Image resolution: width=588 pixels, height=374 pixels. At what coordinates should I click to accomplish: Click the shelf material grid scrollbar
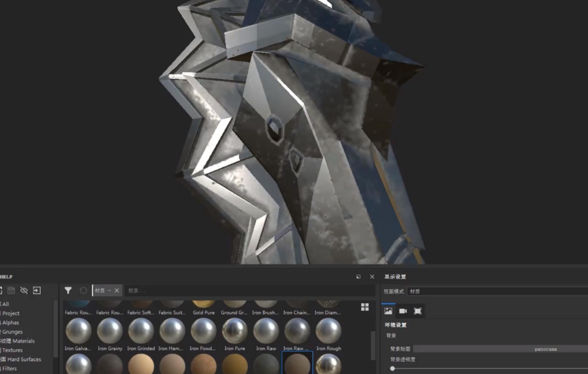pyautogui.click(x=373, y=345)
